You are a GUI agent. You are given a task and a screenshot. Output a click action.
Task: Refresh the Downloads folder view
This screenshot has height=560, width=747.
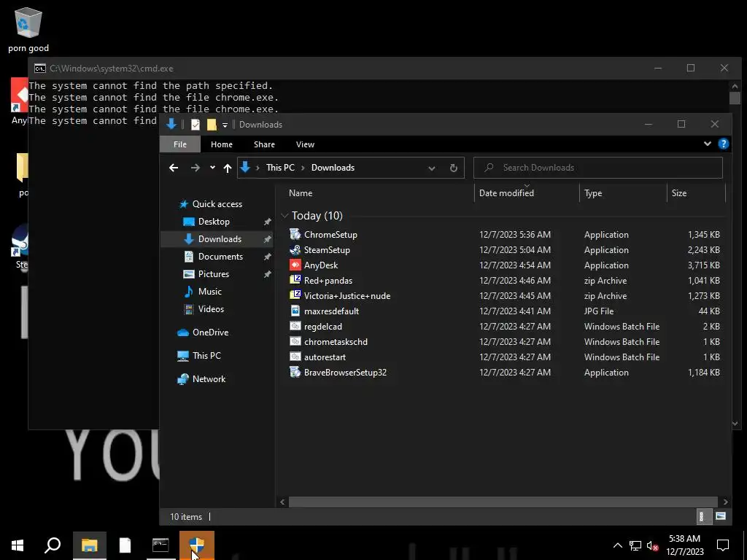454,168
